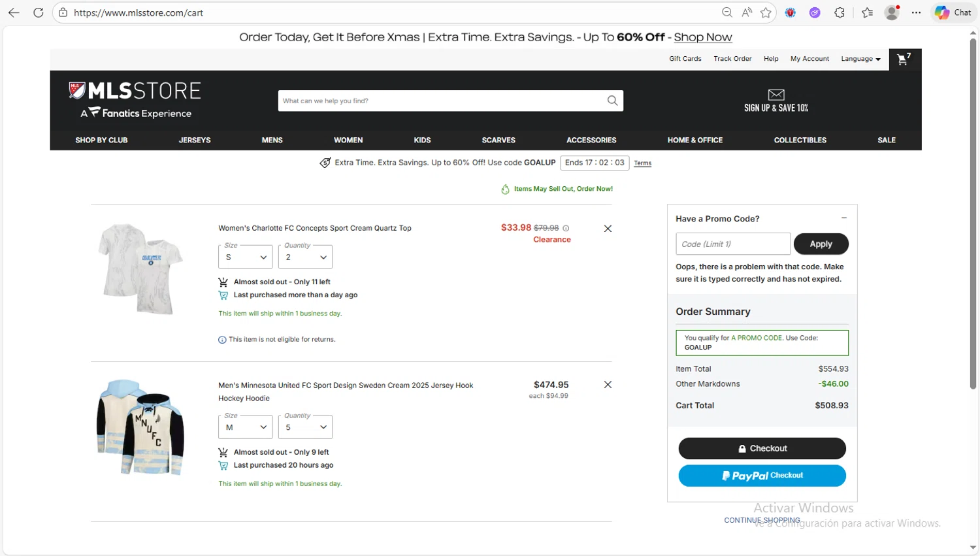View site information lock icon
Viewport: 980px width, 556px height.
pos(63,12)
